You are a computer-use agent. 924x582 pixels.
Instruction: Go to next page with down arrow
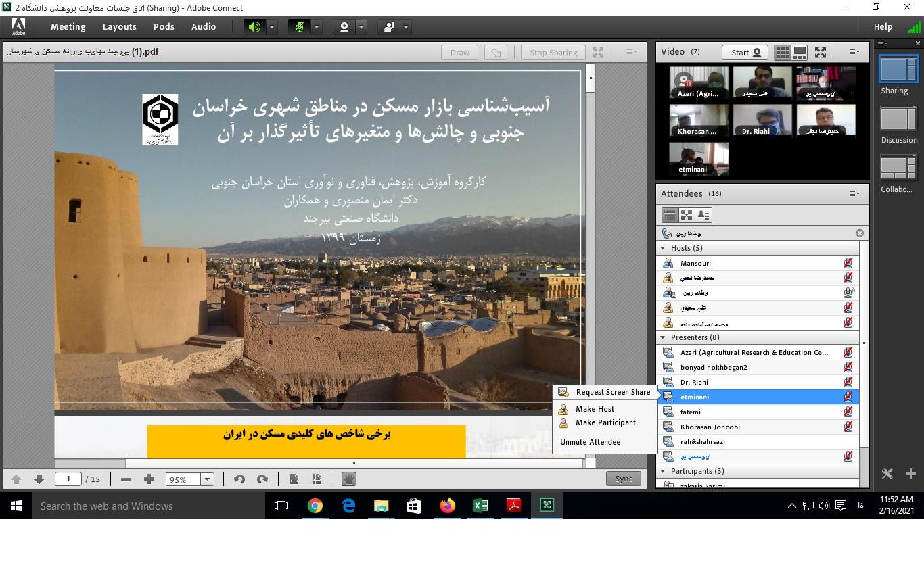[39, 479]
